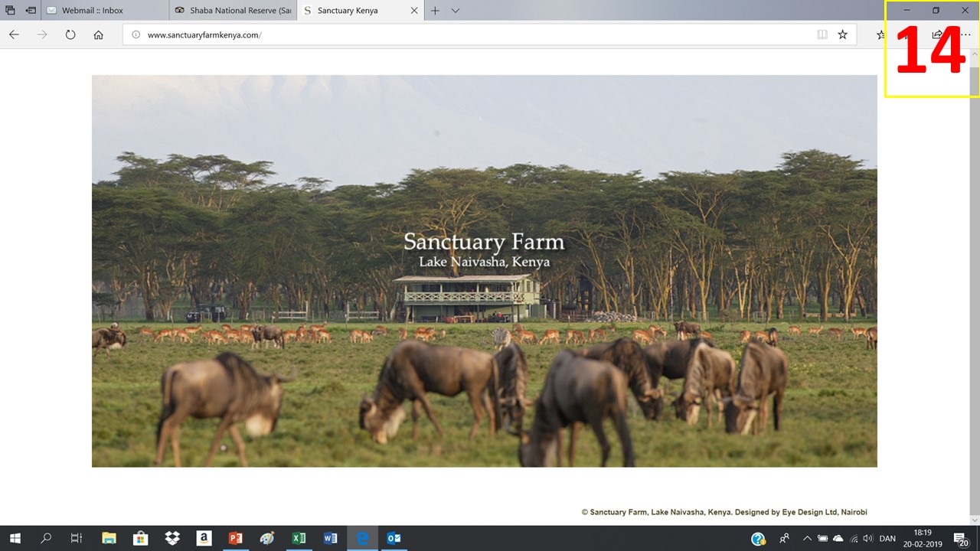The image size is (980, 551).
Task: Open the Wi-Fi network tray icon
Action: [x=854, y=539]
